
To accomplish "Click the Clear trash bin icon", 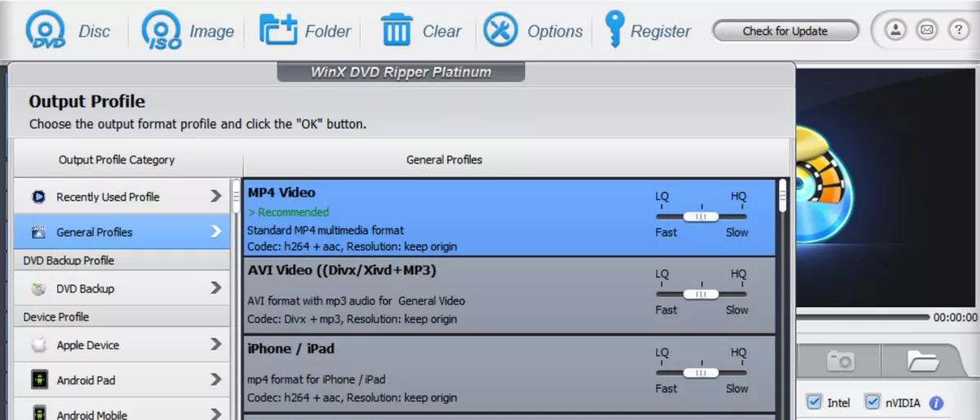I will tap(397, 31).
